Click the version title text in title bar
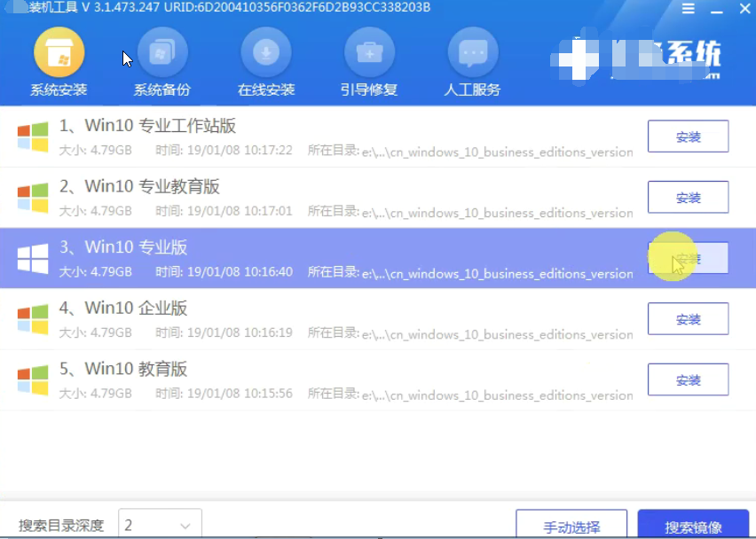This screenshot has height=539, width=756. 230,8
